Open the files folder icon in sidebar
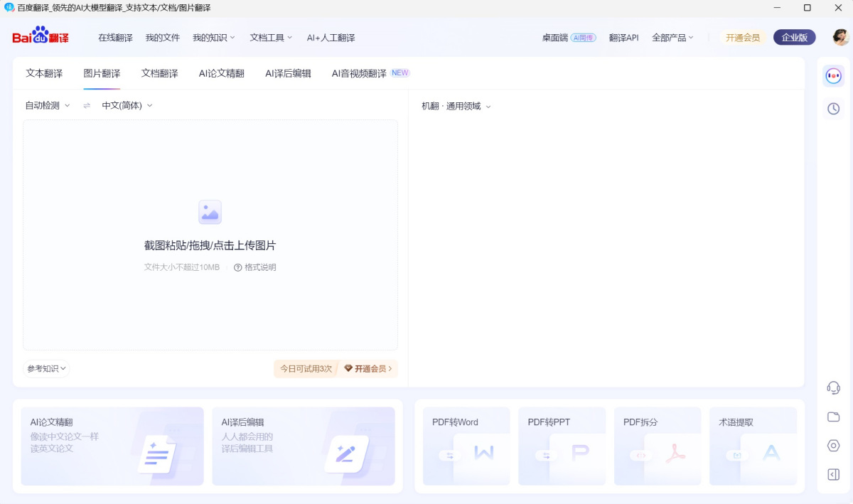Image resolution: width=853 pixels, height=504 pixels. pos(833,417)
